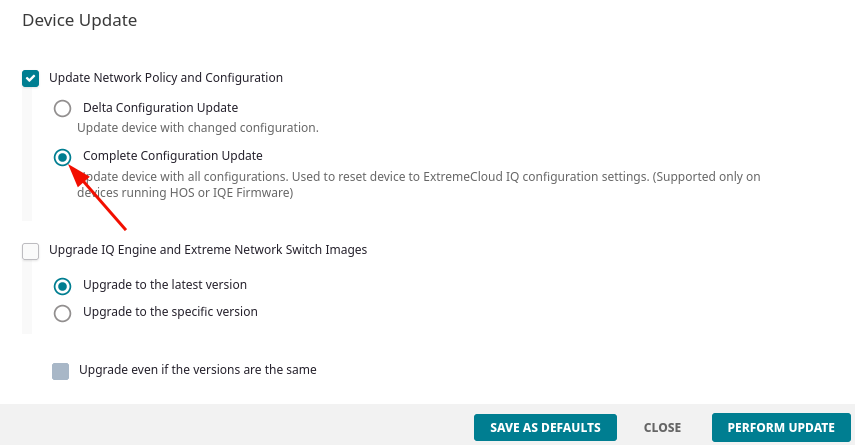The image size is (855, 445).
Task: Select the Delta Configuration Update radio button
Action: [63, 108]
